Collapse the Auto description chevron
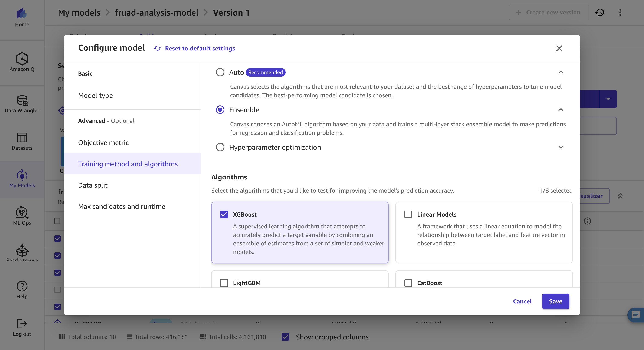 point(561,72)
